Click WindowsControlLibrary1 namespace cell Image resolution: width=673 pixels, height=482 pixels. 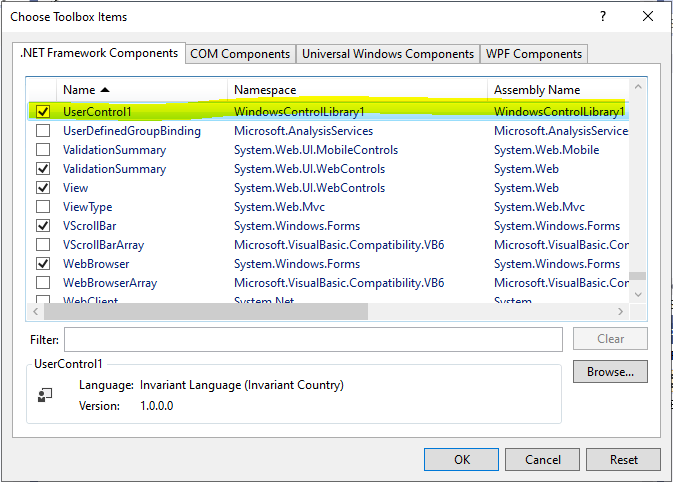[x=299, y=112]
